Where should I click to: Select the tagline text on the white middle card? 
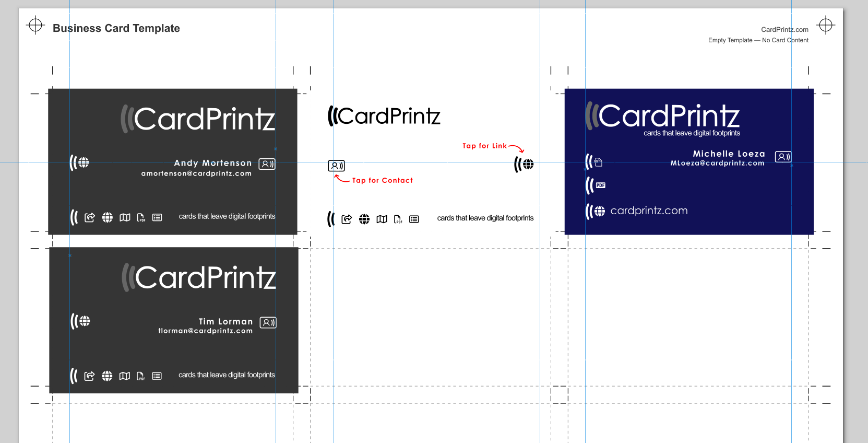click(485, 218)
